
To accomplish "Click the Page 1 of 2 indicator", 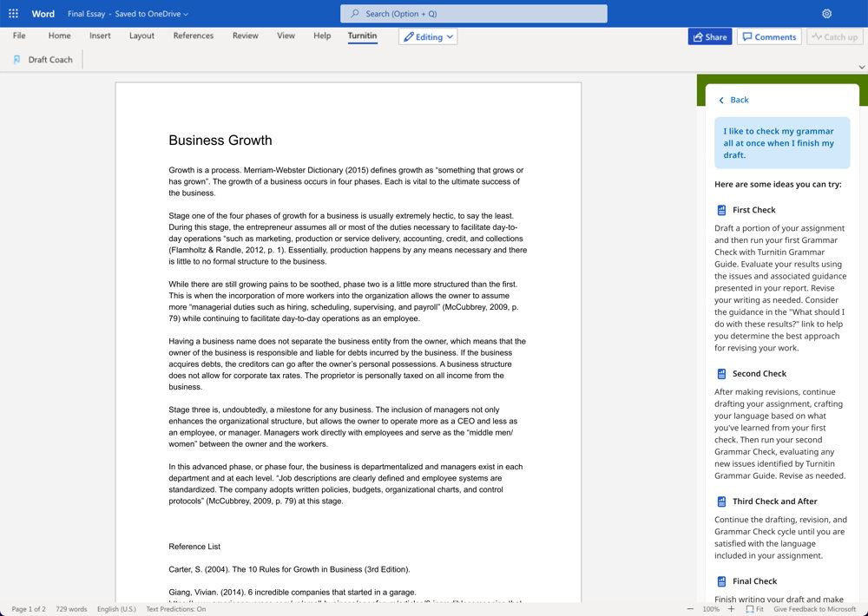I will pos(29,609).
